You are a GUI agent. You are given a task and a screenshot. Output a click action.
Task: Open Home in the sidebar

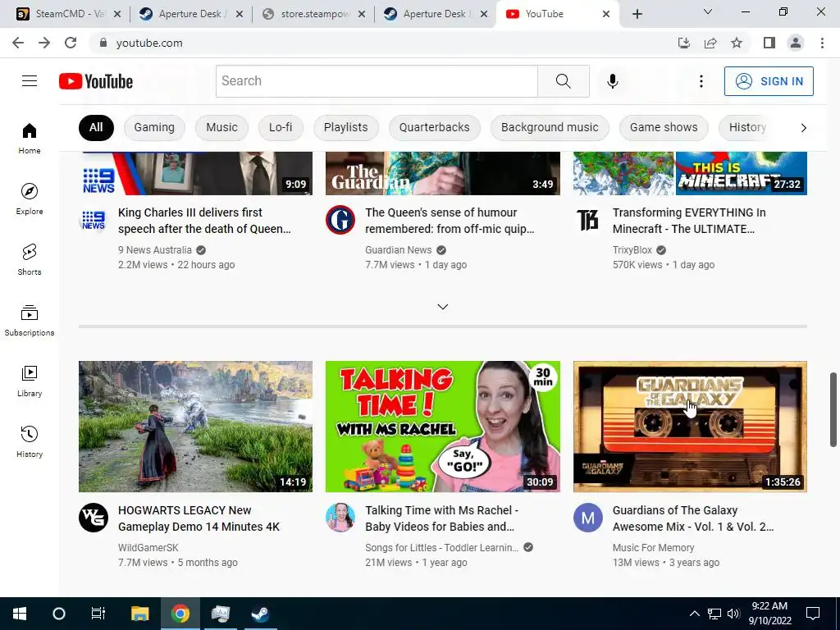click(x=30, y=138)
